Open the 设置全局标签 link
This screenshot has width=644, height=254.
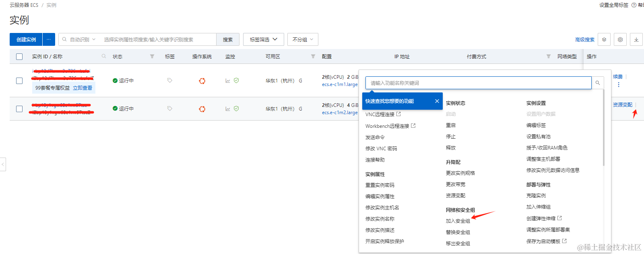[614, 5]
